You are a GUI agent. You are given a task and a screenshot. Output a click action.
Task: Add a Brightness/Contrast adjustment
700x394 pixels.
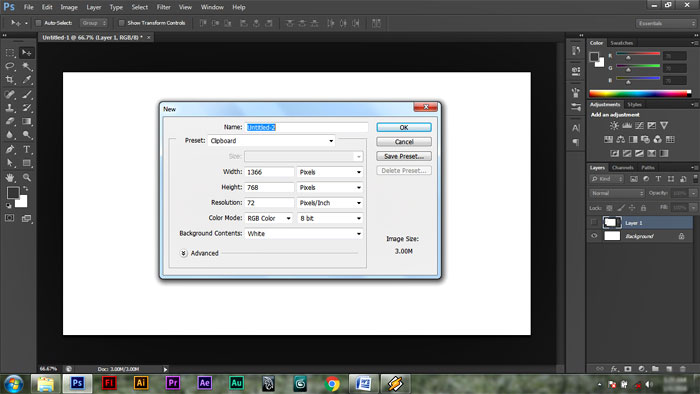tap(614, 126)
